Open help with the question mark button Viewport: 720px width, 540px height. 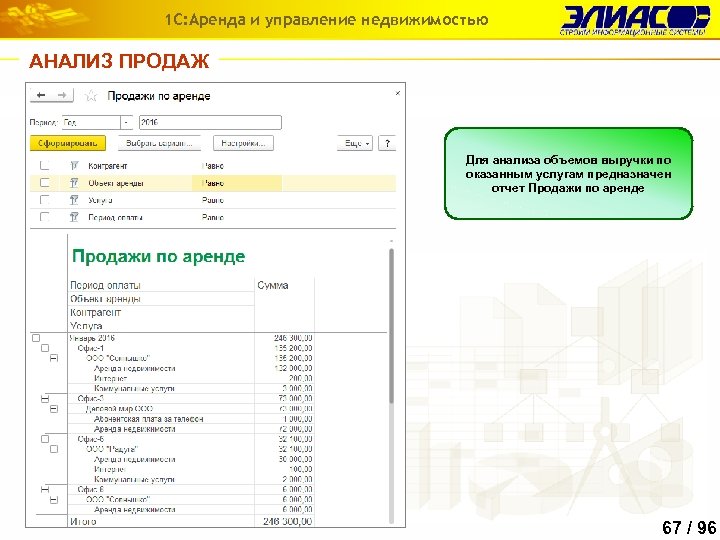(x=387, y=143)
